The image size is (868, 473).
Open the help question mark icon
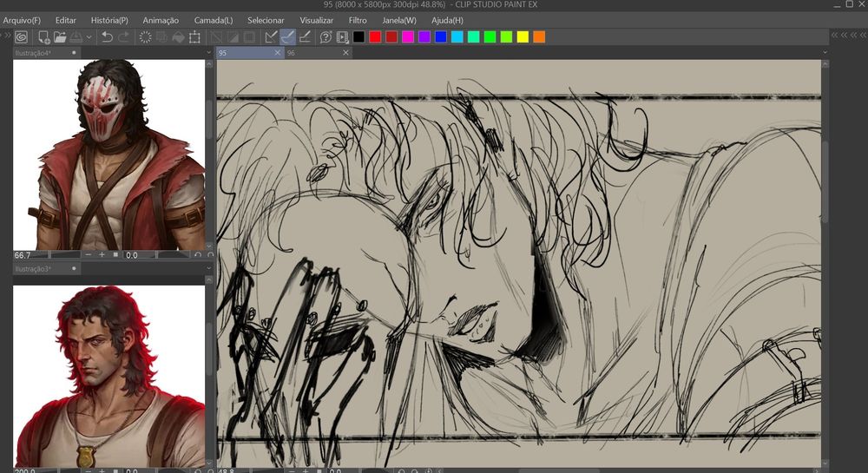(325, 37)
